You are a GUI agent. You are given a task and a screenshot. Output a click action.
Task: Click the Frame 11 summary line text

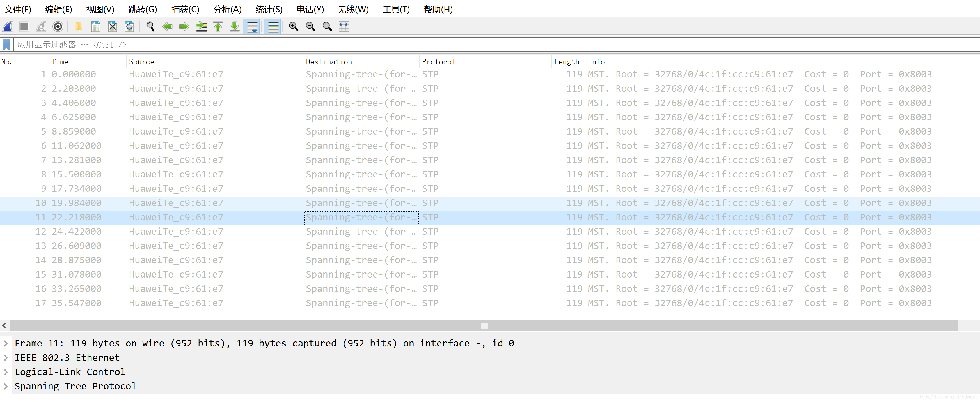(264, 343)
